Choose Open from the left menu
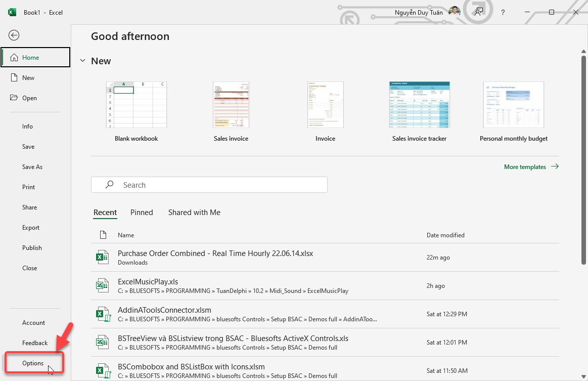The width and height of the screenshot is (588, 381). tap(35, 98)
